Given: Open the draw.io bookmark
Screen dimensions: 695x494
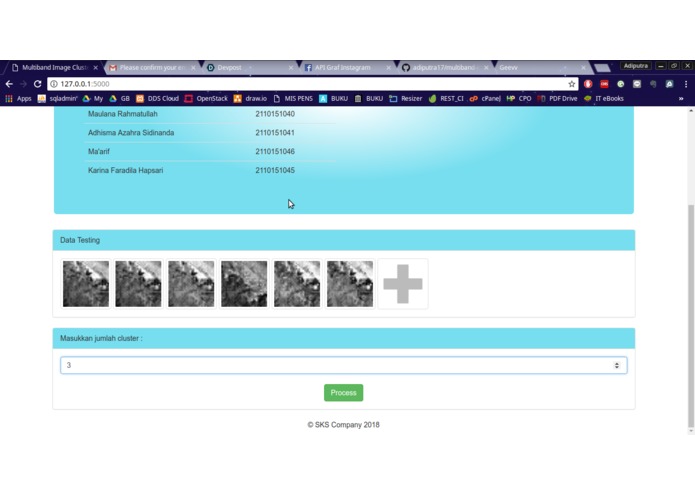Looking at the screenshot, I should click(x=250, y=98).
